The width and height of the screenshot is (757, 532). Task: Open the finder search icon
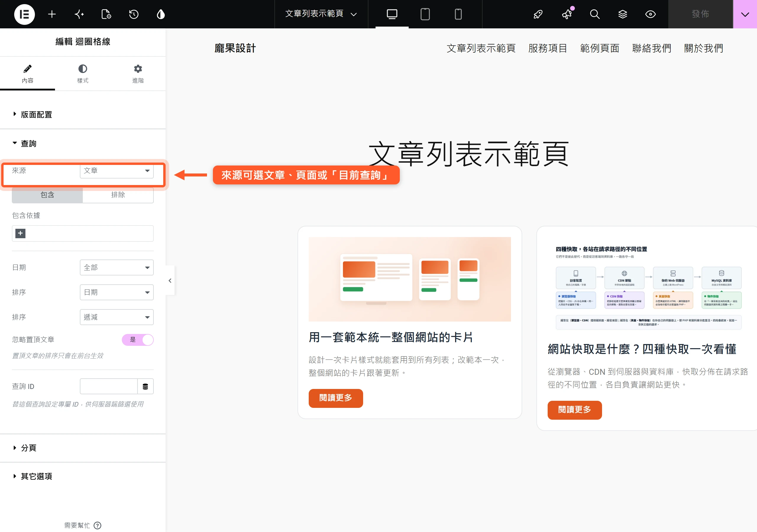tap(595, 14)
